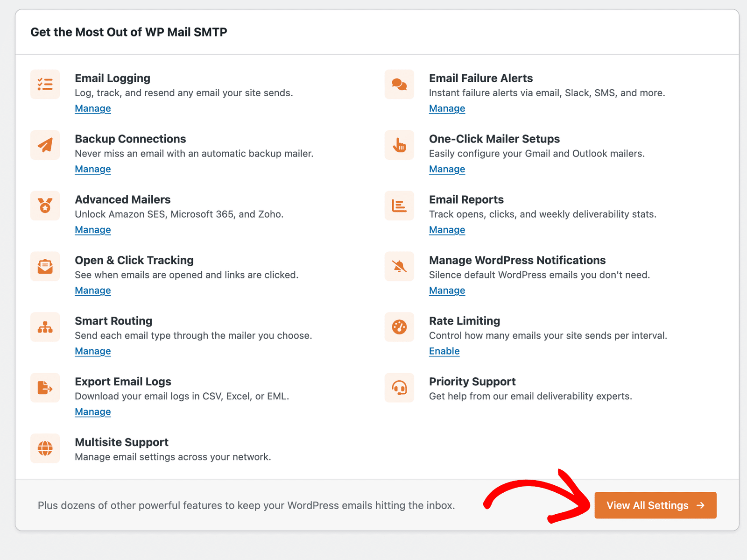The width and height of the screenshot is (747, 560).
Task: Click the Multisite Support globe icon
Action: pyautogui.click(x=45, y=448)
